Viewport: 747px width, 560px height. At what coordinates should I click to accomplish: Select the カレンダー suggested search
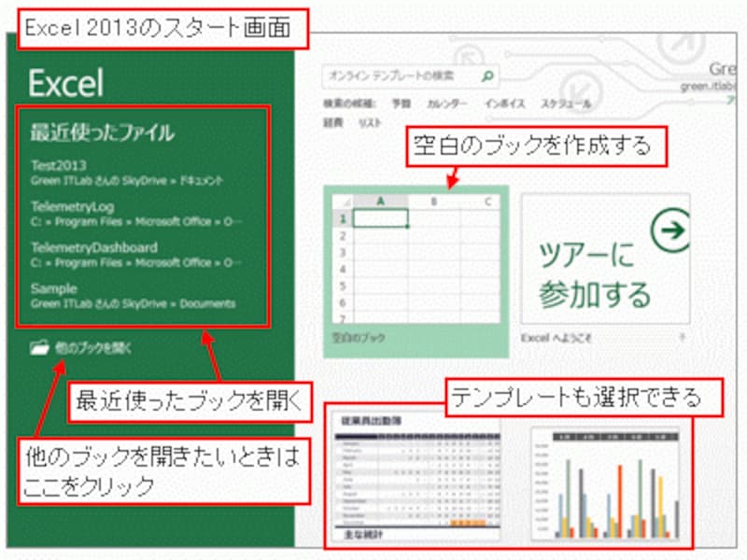[446, 104]
